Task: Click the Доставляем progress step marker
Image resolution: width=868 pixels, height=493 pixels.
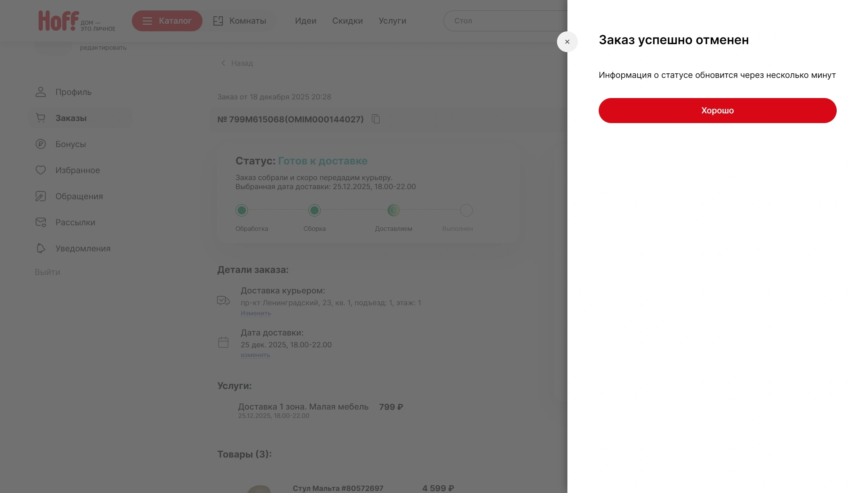Action: pyautogui.click(x=394, y=210)
